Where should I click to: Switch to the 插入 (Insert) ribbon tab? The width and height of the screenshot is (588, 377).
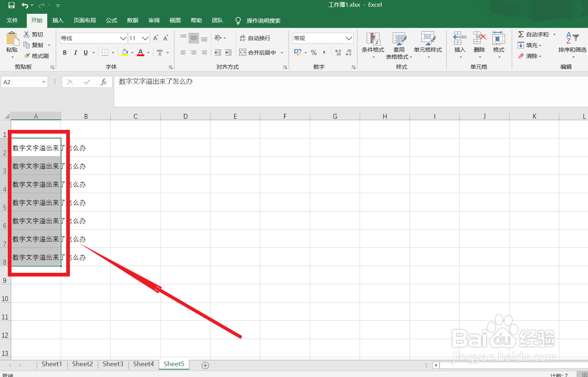(58, 20)
